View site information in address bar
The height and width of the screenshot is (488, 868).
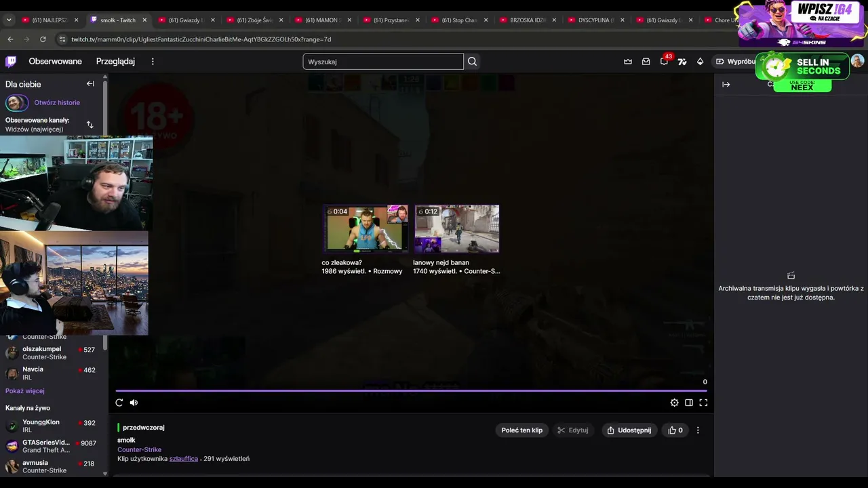click(x=62, y=39)
